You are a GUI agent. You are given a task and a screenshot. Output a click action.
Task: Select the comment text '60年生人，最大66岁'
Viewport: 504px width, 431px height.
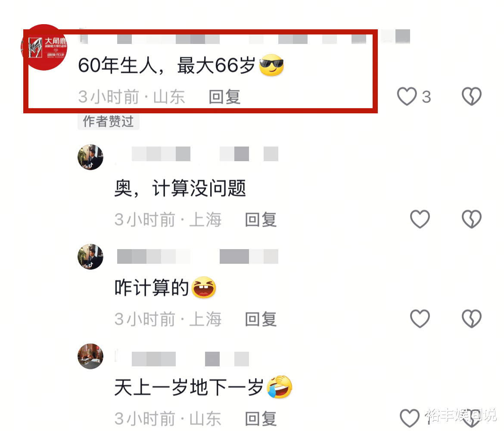click(167, 65)
